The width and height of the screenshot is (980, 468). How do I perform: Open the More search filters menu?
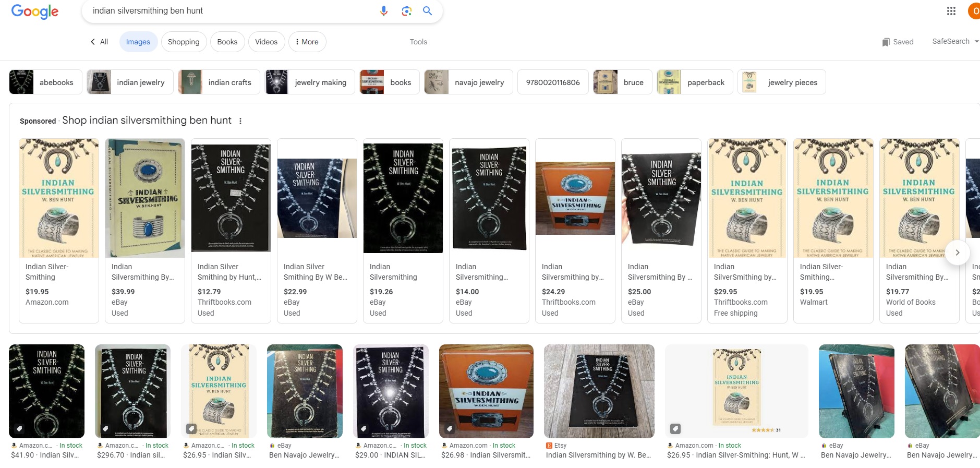point(307,42)
